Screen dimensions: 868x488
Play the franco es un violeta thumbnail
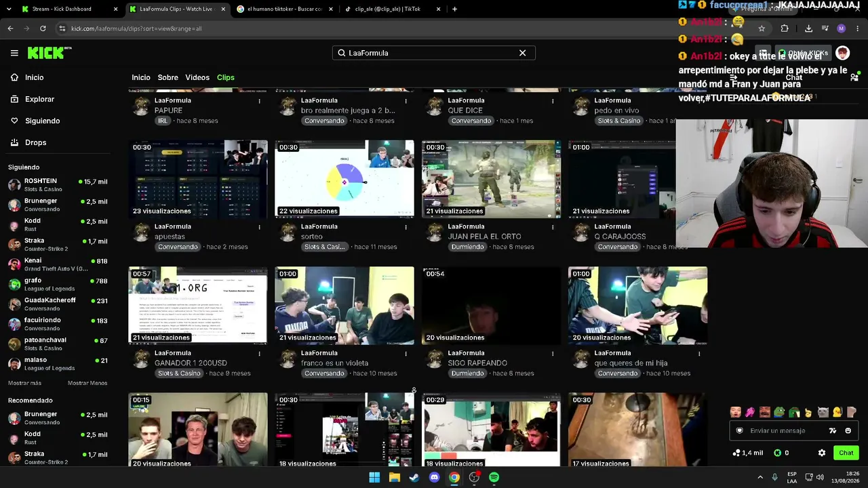tap(344, 305)
